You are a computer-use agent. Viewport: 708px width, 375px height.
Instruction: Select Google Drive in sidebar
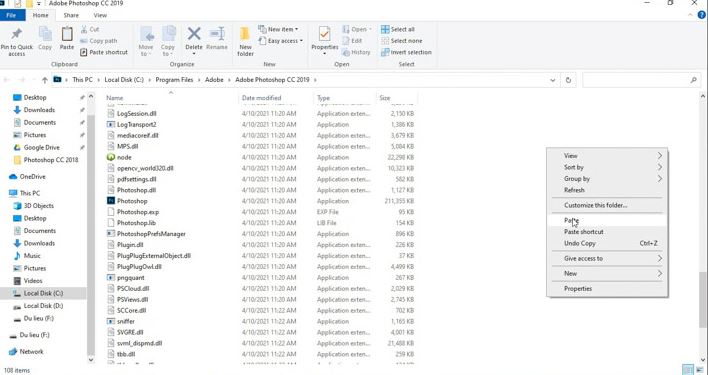[42, 148]
